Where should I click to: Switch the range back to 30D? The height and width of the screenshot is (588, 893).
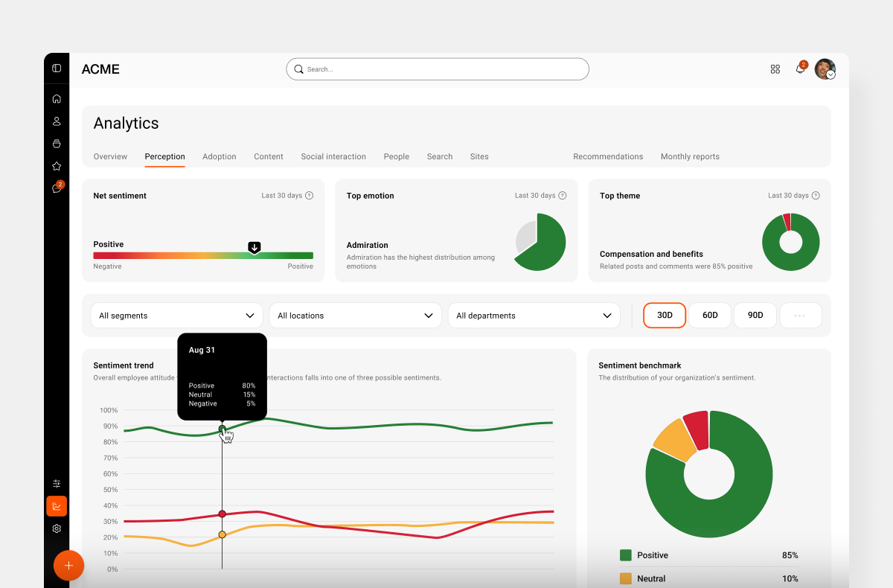[664, 315]
